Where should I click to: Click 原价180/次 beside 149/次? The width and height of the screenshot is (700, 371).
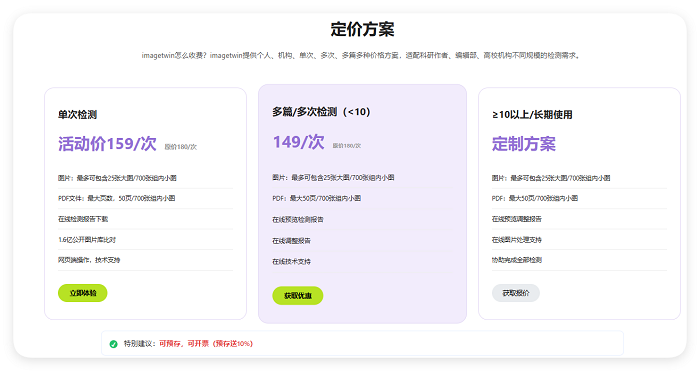(x=346, y=146)
